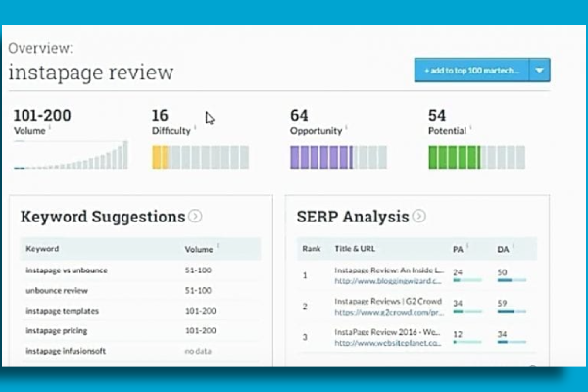This screenshot has height=392, width=588.
Task: Select keyword 'instapage templates'
Action: [x=63, y=311]
